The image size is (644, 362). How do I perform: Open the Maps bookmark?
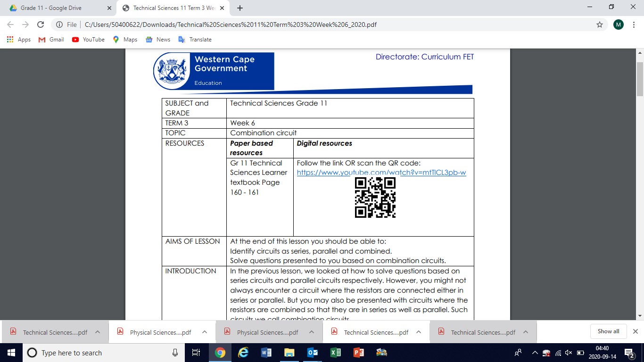click(125, 40)
